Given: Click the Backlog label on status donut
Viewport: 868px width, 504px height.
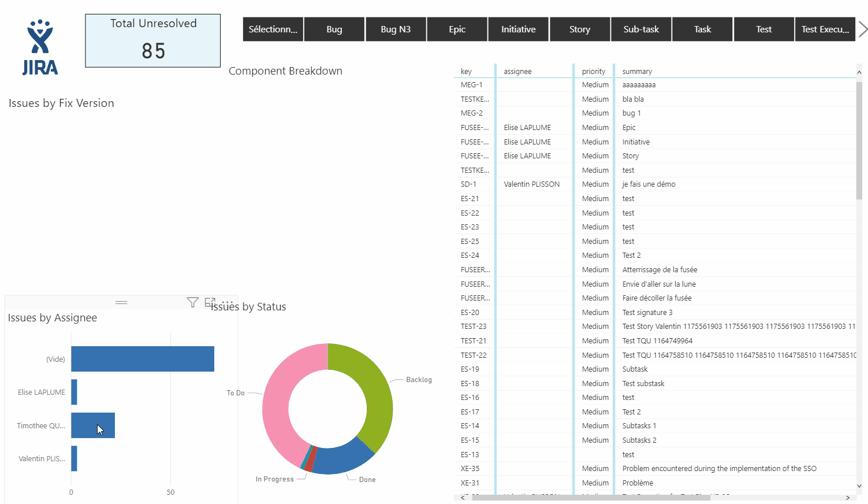Looking at the screenshot, I should [419, 380].
